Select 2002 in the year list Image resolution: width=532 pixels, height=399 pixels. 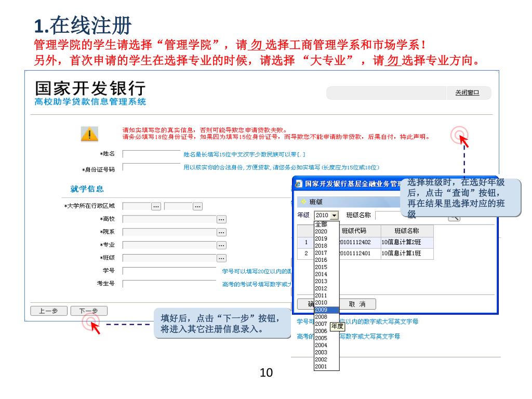pos(326,360)
